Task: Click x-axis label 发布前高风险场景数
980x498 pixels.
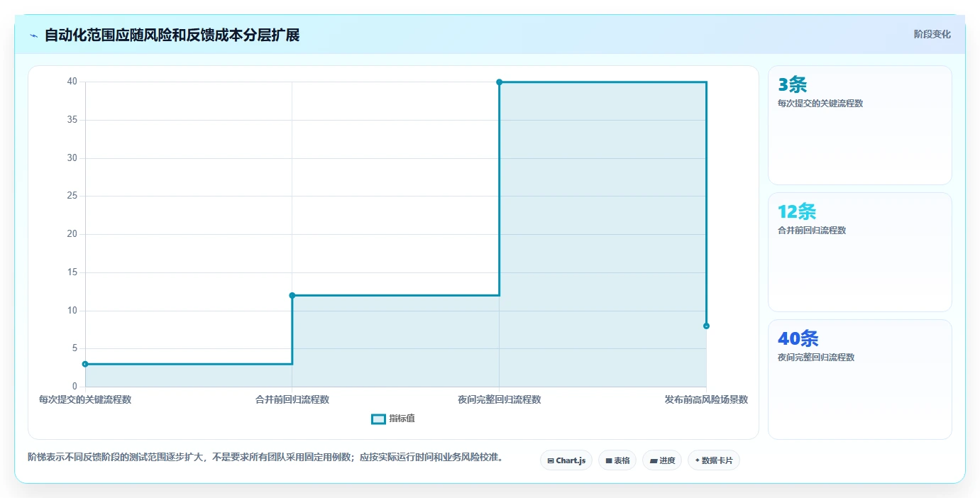Action: point(706,400)
